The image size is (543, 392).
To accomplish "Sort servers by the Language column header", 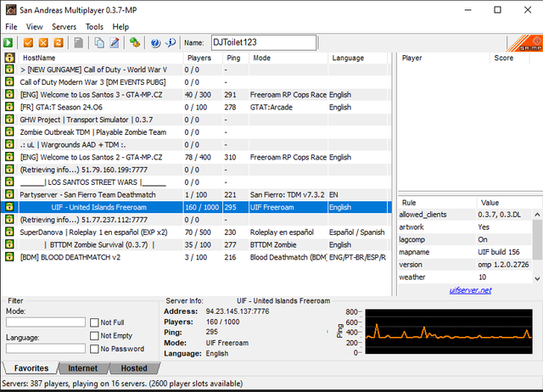I will [358, 58].
